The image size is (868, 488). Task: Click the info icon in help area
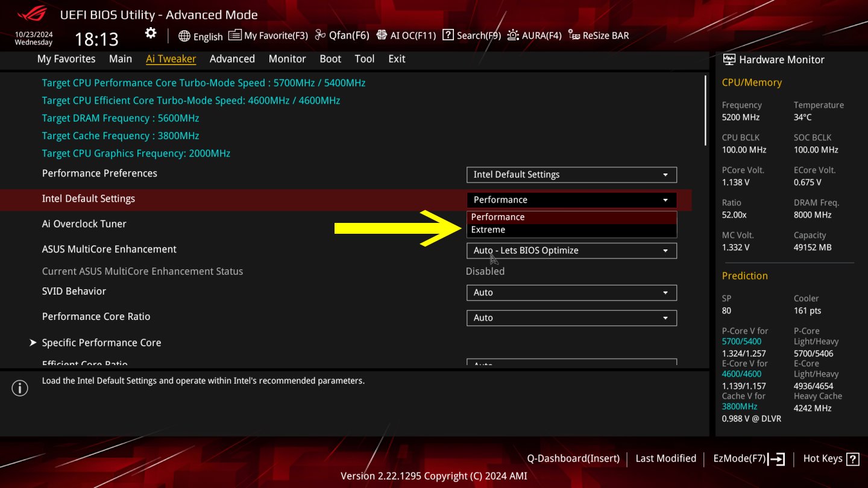coord(20,389)
